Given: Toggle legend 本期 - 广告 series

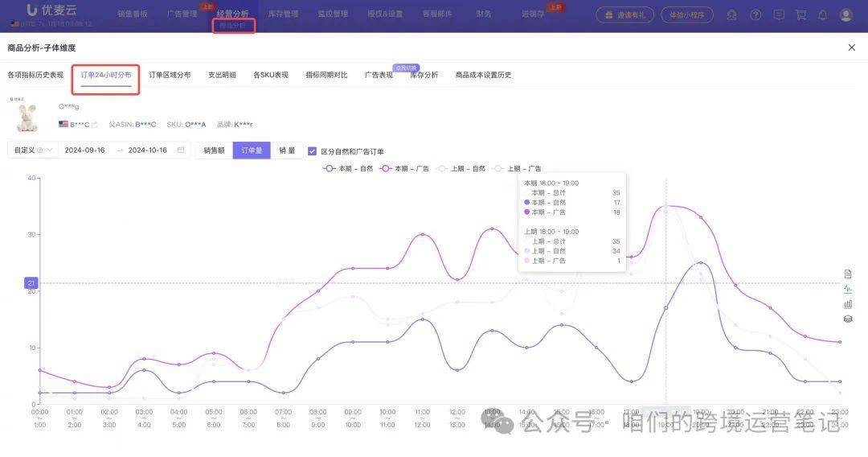Looking at the screenshot, I should pos(404,168).
